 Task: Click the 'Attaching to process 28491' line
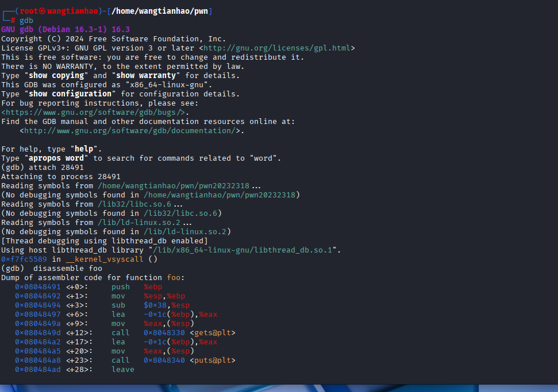click(61, 177)
